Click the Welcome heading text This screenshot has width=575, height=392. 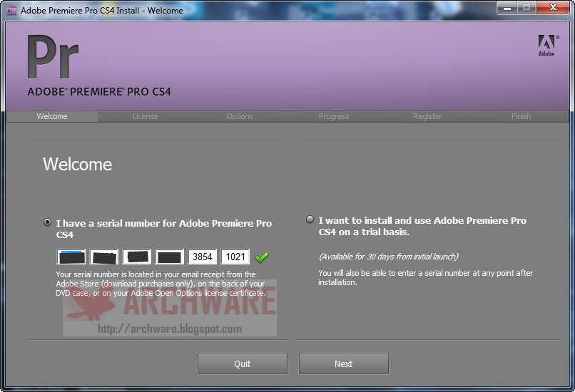(x=77, y=164)
